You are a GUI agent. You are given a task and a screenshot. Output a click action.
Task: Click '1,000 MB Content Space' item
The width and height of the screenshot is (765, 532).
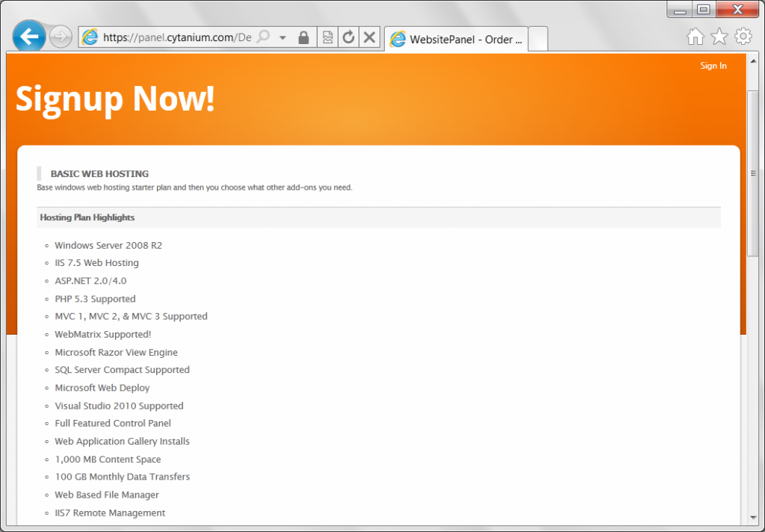(108, 460)
